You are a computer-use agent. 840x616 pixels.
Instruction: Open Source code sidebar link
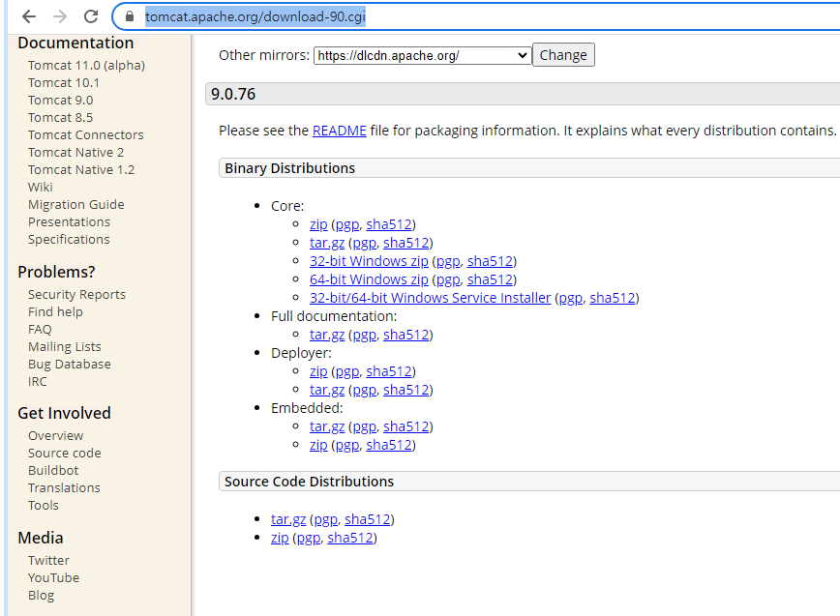coord(64,454)
